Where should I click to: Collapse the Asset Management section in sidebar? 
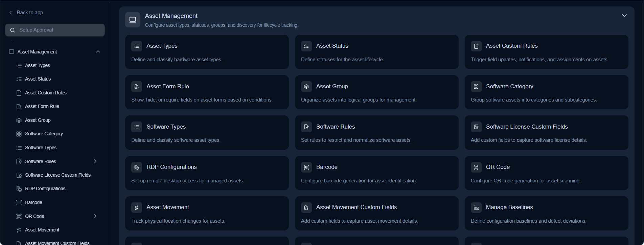98,52
